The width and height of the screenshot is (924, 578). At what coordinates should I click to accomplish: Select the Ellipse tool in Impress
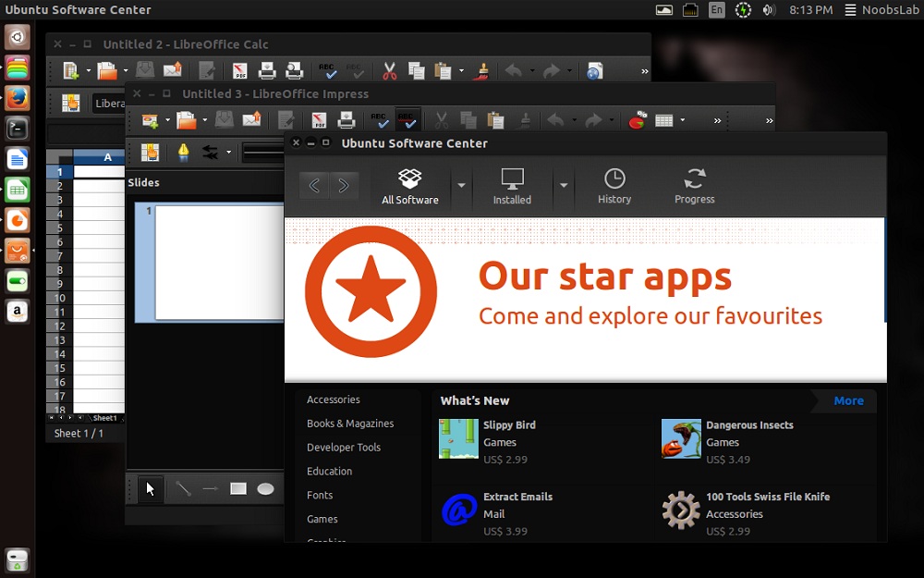pyautogui.click(x=265, y=488)
